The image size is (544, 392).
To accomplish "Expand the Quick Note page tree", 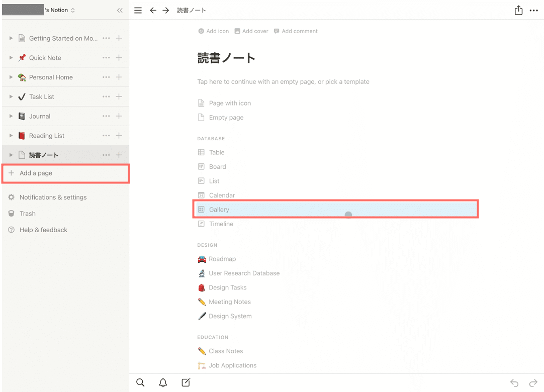I will pos(11,58).
